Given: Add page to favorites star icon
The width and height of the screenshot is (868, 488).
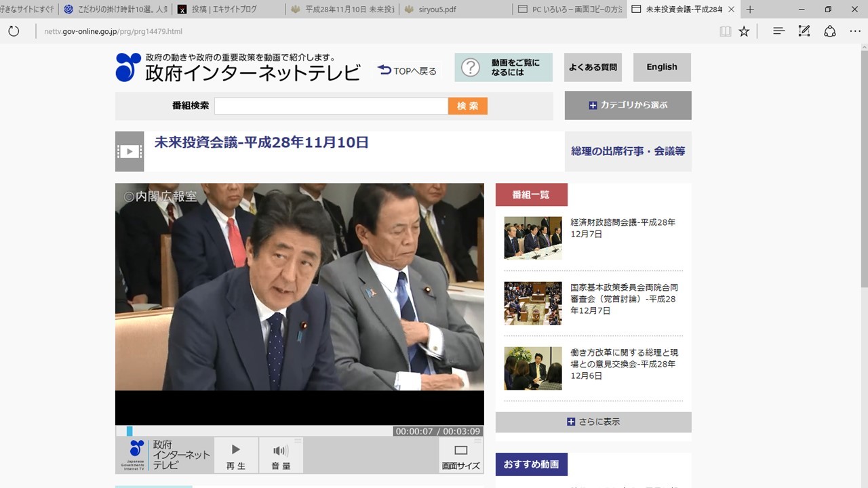Looking at the screenshot, I should click(744, 31).
